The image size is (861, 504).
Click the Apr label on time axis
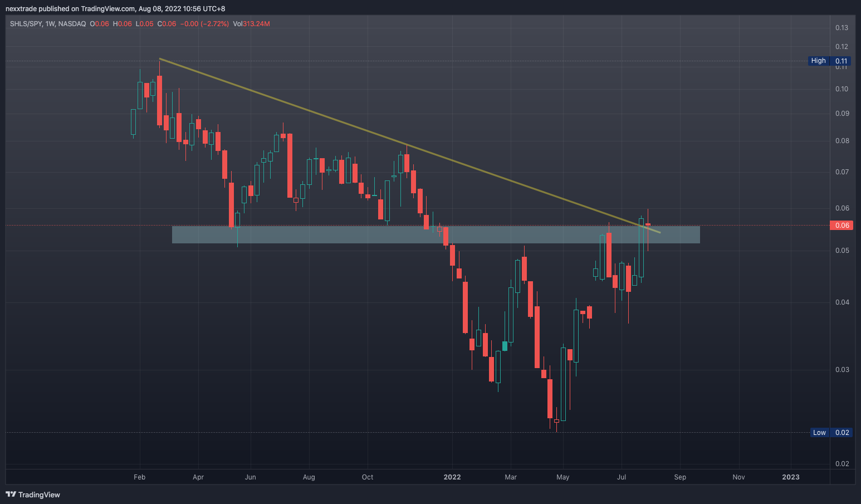click(198, 477)
